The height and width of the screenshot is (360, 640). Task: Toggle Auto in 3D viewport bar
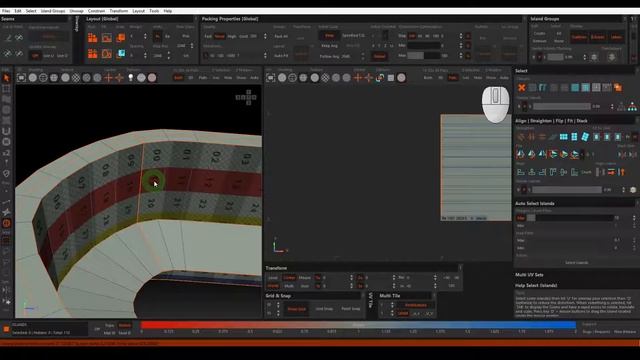click(254, 78)
